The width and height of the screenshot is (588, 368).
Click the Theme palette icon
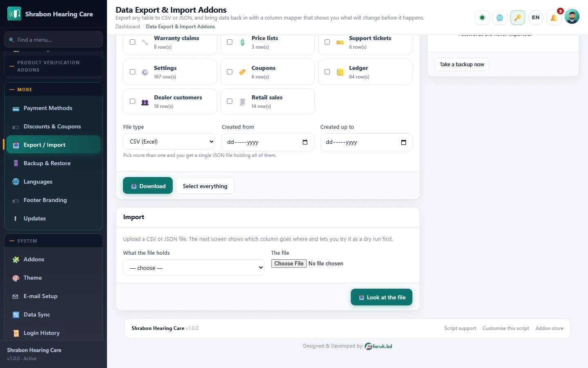click(16, 278)
